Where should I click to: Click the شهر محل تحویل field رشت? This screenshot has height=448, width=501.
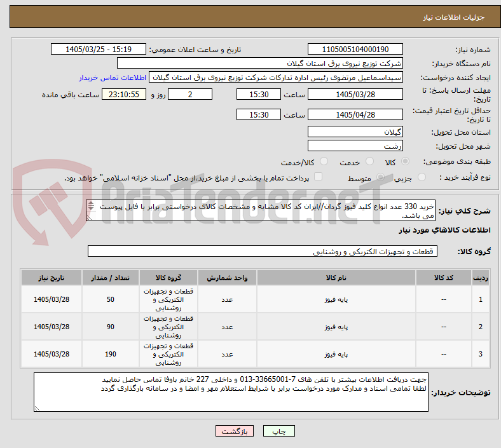pos(355,146)
